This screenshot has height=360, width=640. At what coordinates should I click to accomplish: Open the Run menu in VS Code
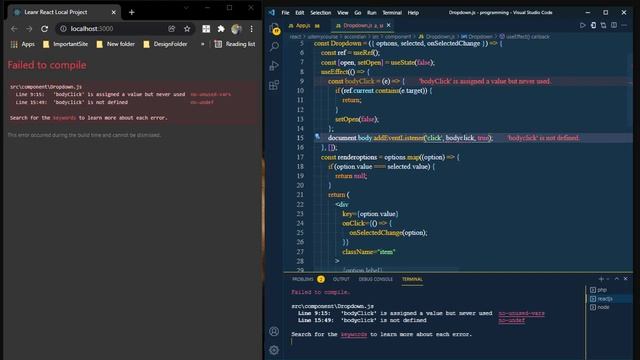(x=371, y=13)
